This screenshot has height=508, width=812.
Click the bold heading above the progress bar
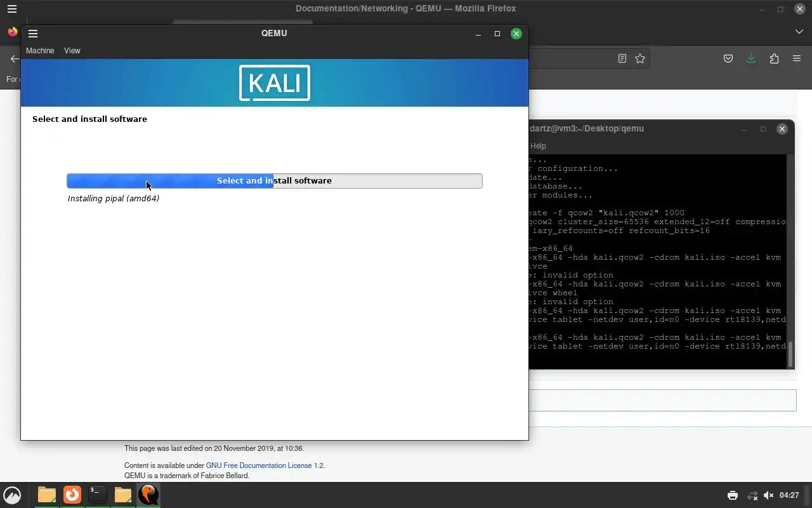[x=89, y=119]
